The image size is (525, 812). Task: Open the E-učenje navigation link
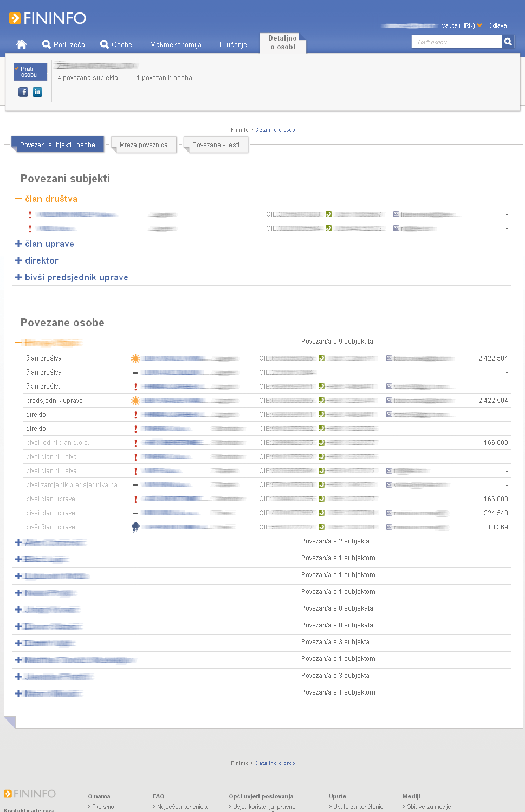click(233, 45)
